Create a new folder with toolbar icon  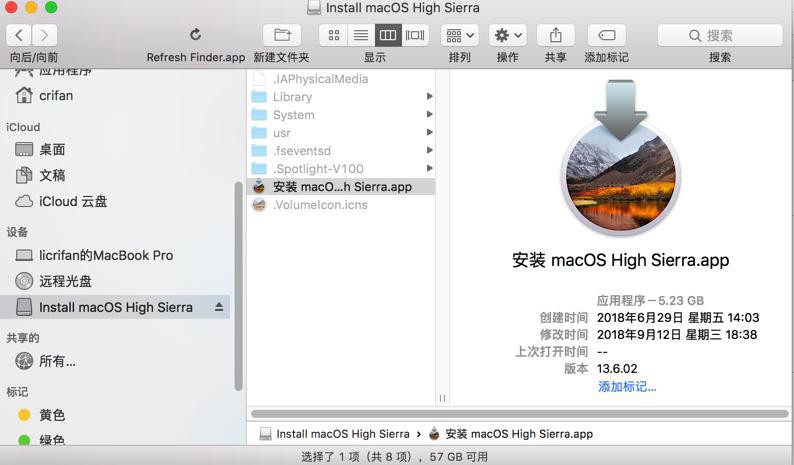(282, 35)
